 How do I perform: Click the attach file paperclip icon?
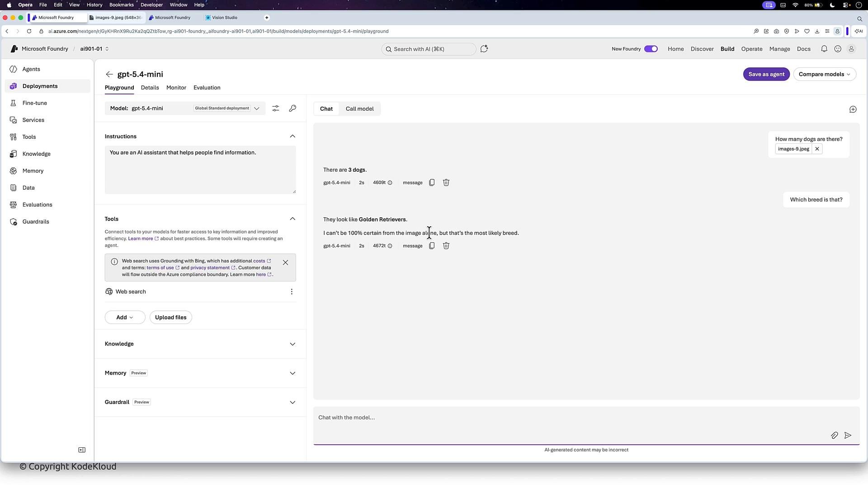click(834, 436)
